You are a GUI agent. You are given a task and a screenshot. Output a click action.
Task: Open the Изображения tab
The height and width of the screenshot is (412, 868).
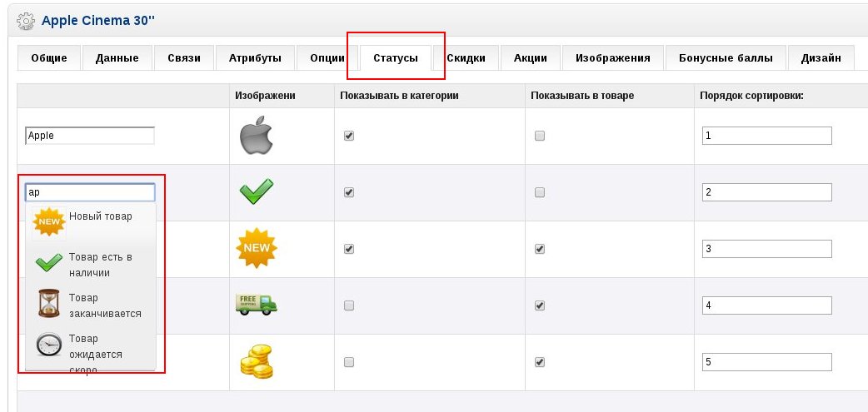(x=613, y=58)
